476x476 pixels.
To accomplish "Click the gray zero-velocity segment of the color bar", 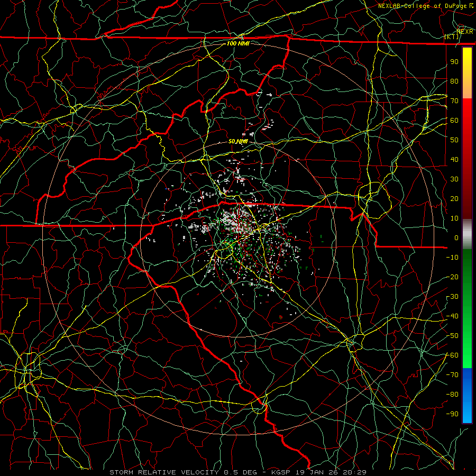I will (467, 234).
